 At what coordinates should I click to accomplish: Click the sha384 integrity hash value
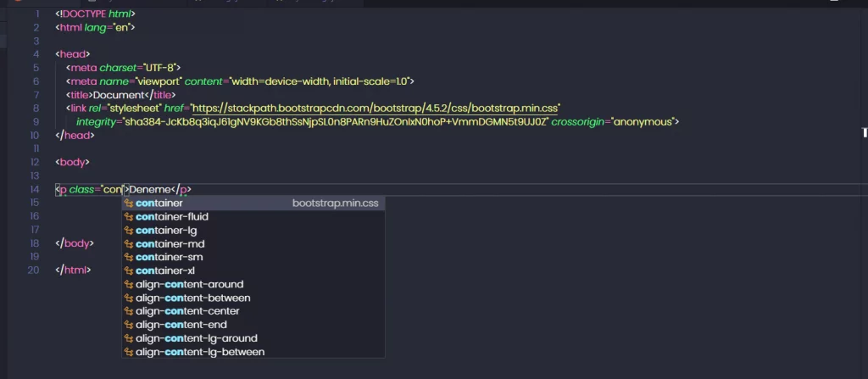(x=336, y=122)
